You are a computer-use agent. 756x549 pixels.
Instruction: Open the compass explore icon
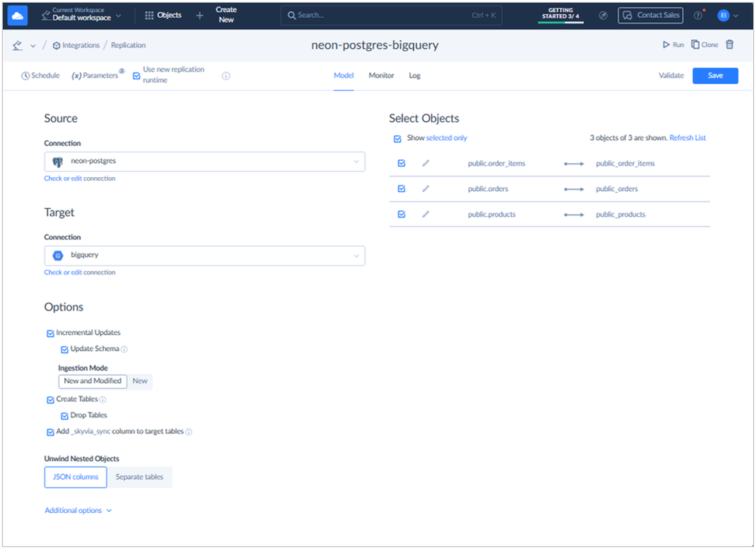point(602,15)
